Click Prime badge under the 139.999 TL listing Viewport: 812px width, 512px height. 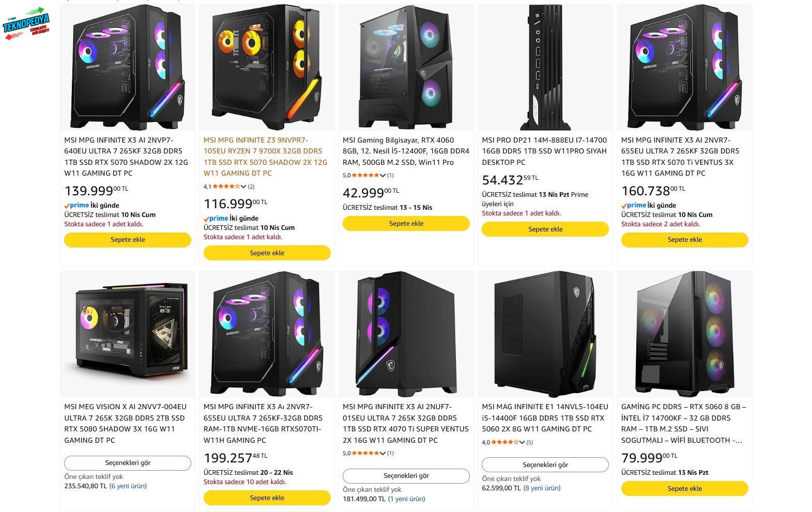tap(76, 205)
